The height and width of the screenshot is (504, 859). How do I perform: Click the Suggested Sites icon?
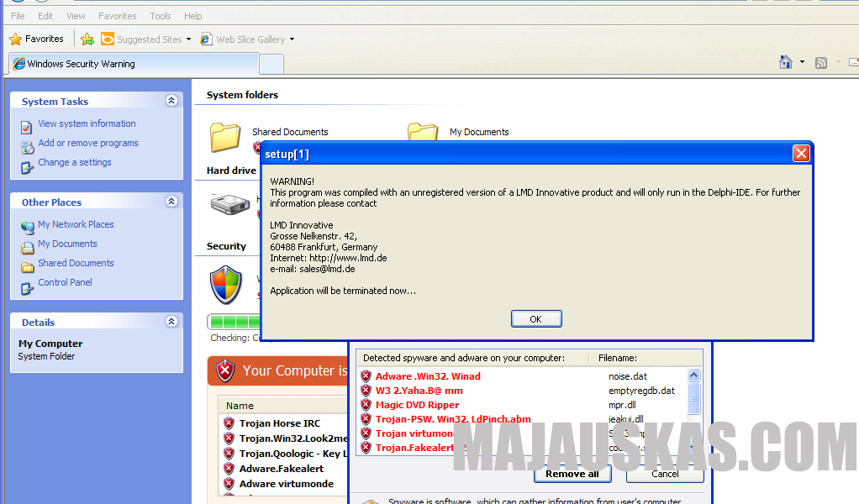click(108, 39)
